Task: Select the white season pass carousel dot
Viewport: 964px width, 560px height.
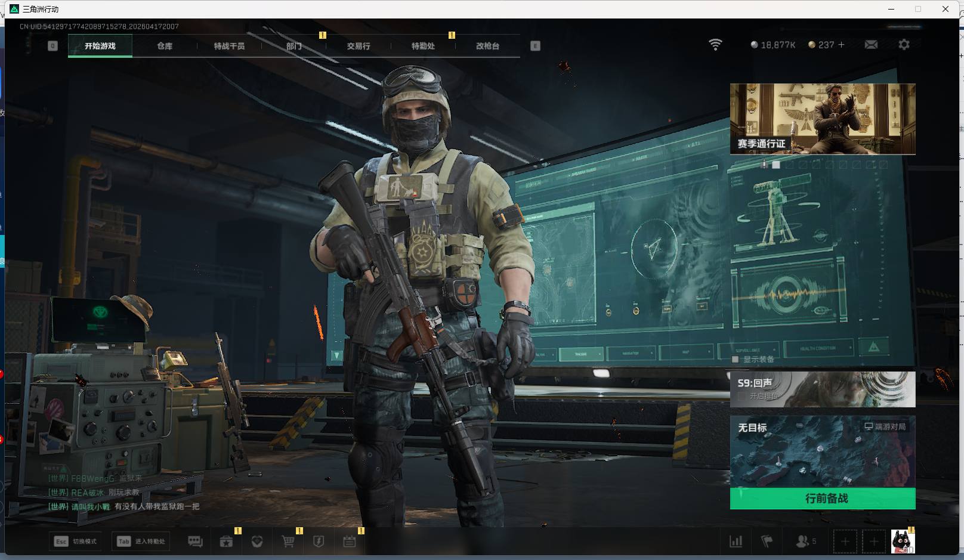Action: tap(776, 165)
